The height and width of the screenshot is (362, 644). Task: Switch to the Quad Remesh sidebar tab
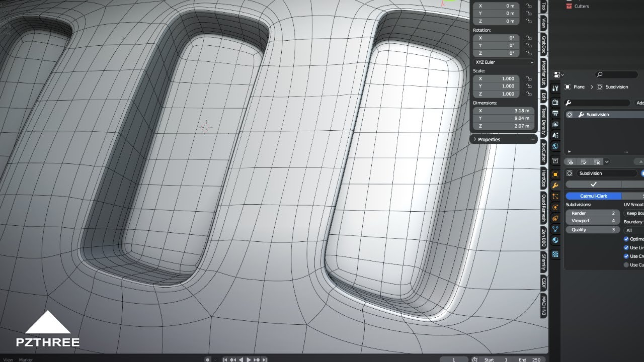point(544,209)
